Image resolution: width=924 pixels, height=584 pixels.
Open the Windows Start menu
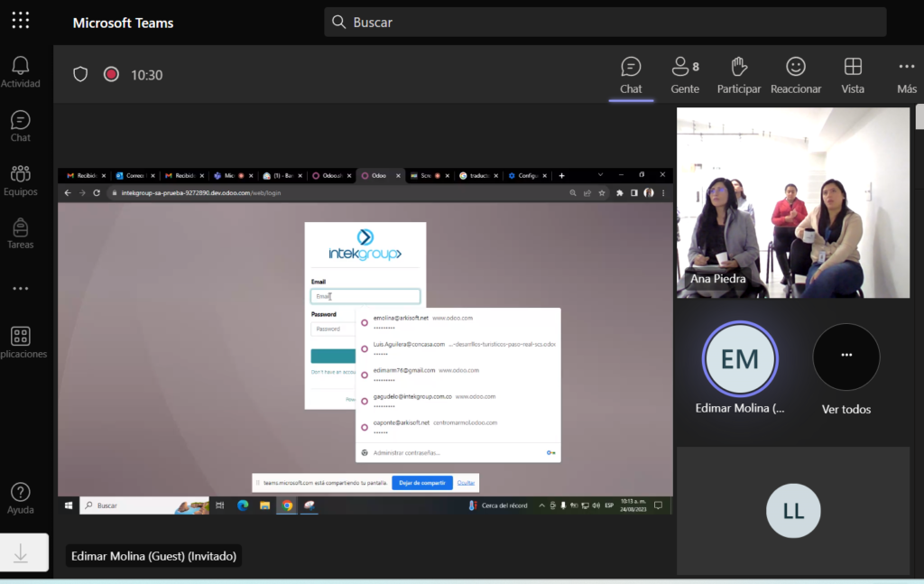pyautogui.click(x=69, y=505)
